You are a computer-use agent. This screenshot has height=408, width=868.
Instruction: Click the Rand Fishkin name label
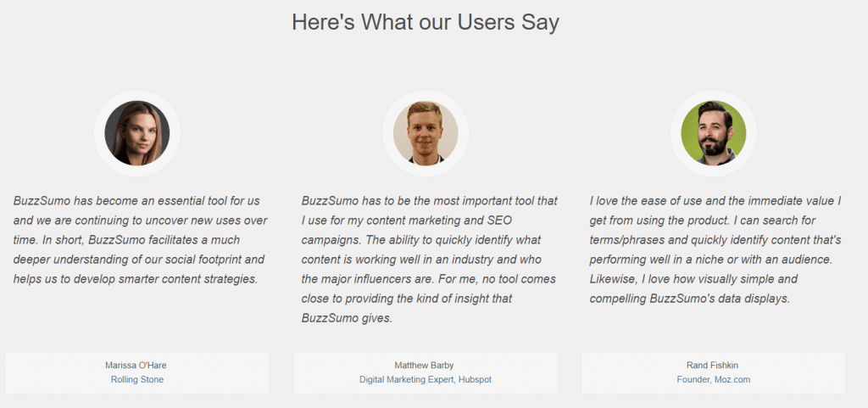712,366
